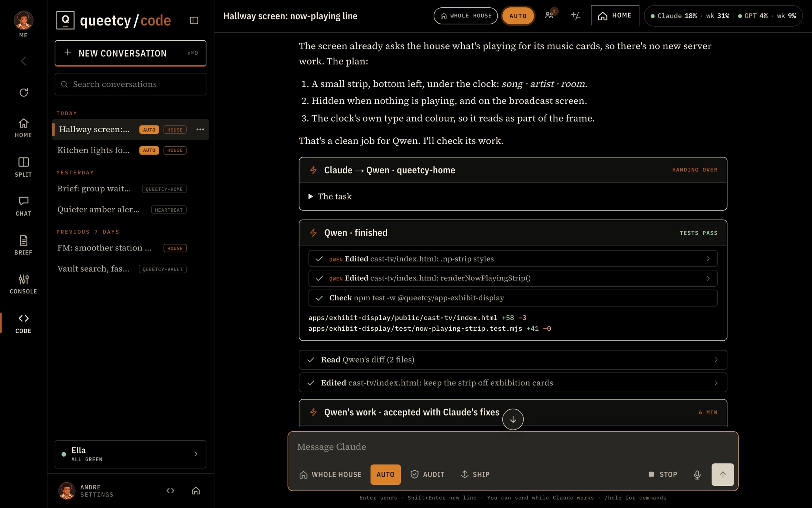Image resolution: width=812 pixels, height=508 pixels.
Task: Open Chat in the left rail
Action: pos(23,206)
